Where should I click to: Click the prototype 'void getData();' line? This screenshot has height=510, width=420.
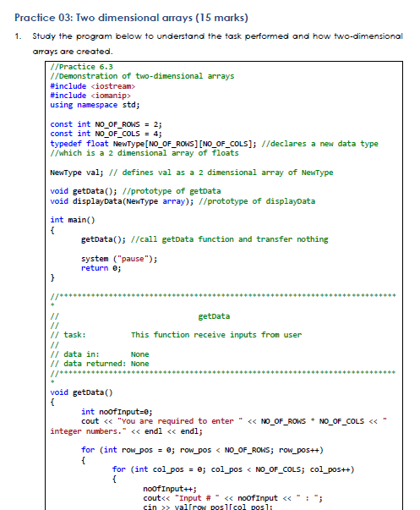coord(135,191)
